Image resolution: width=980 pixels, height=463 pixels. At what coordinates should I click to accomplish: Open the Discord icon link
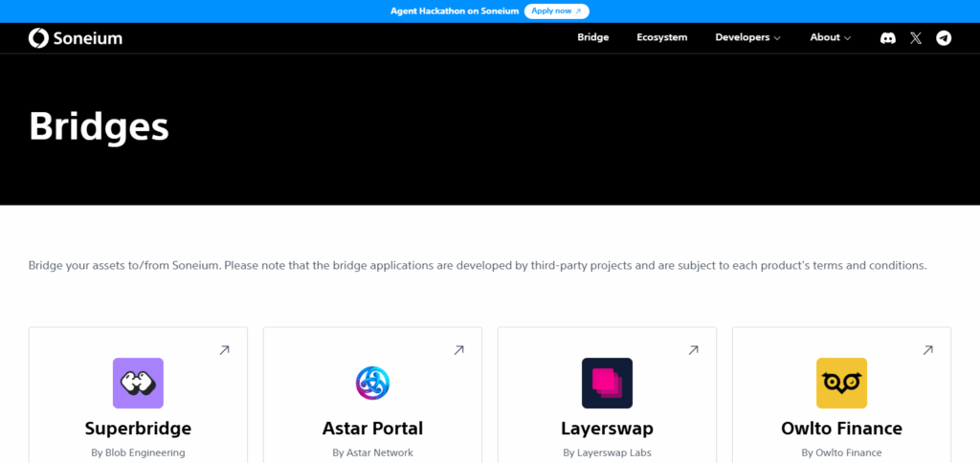click(887, 38)
